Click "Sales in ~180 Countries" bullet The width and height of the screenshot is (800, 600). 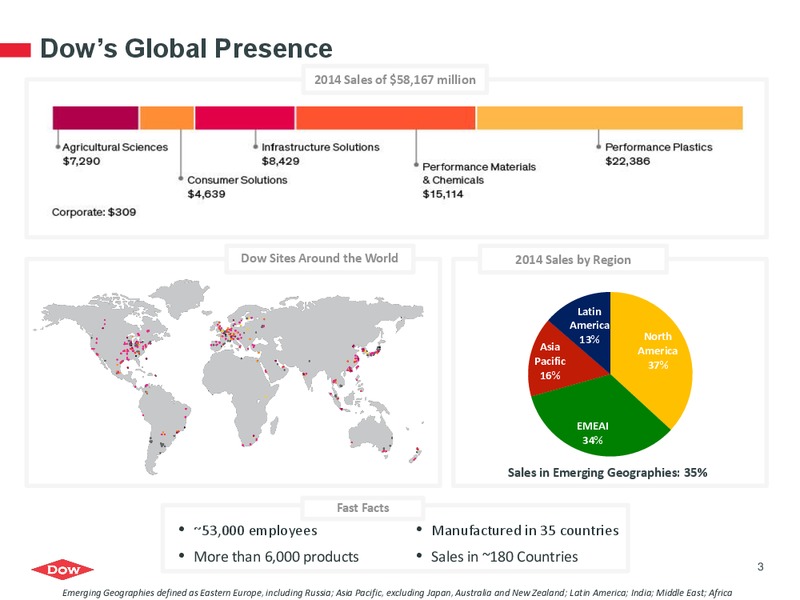tap(504, 557)
